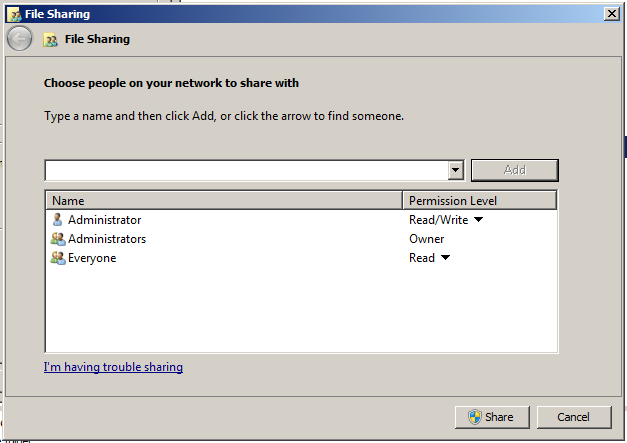The image size is (627, 443).
Task: Close the File Sharing window
Action: coord(611,14)
